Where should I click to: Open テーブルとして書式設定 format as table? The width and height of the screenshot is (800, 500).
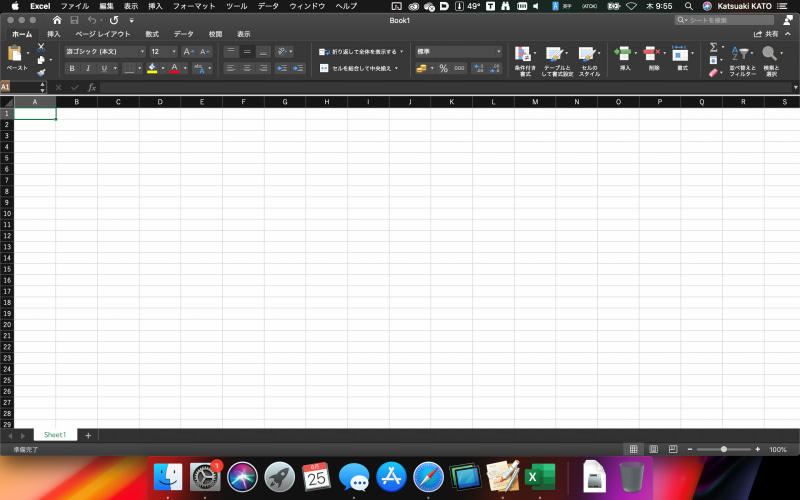[x=556, y=61]
